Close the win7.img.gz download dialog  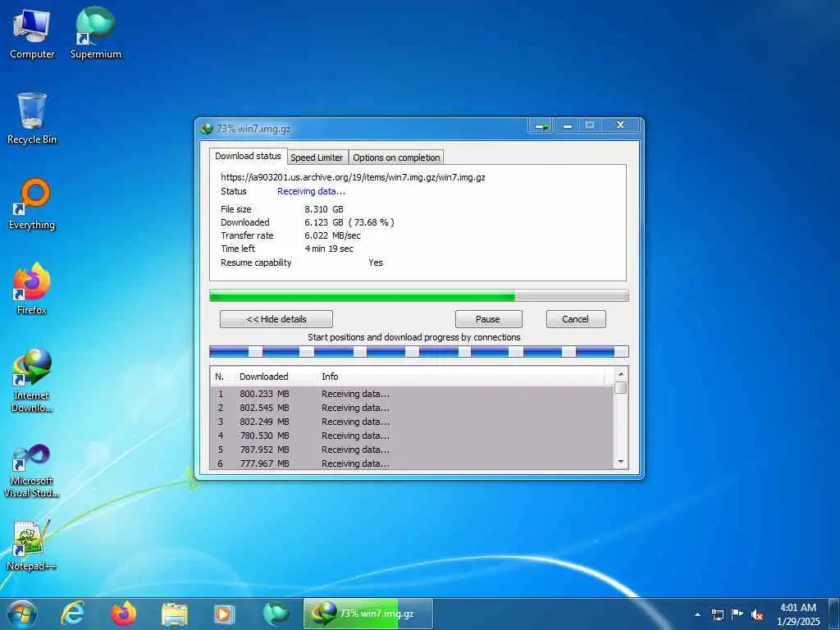[620, 126]
